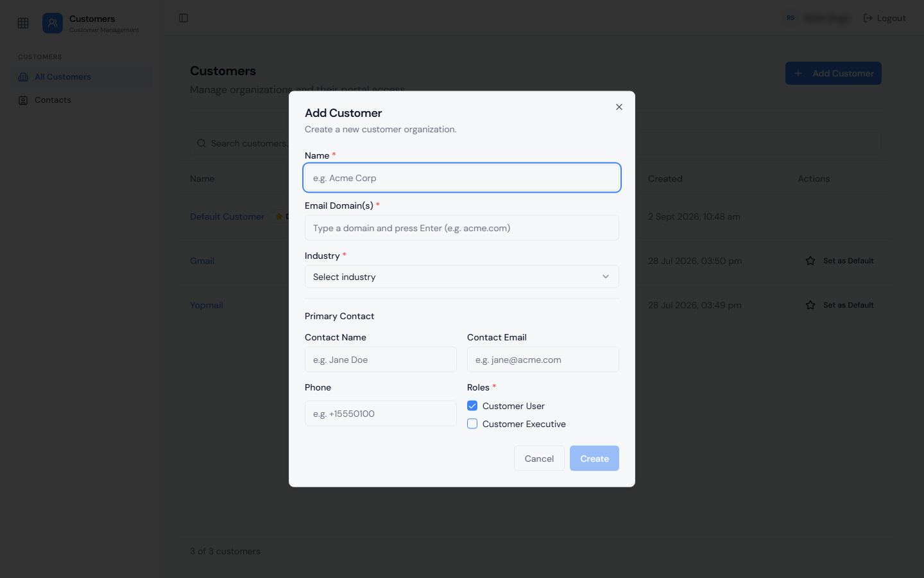Screen dimensions: 924x578
Task: Click the Cancel button
Action: tap(539, 459)
